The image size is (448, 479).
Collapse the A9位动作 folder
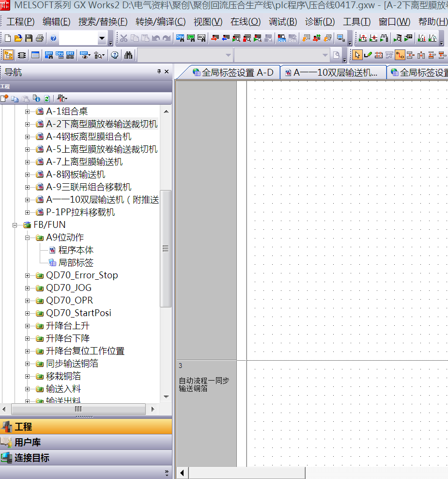coord(28,238)
